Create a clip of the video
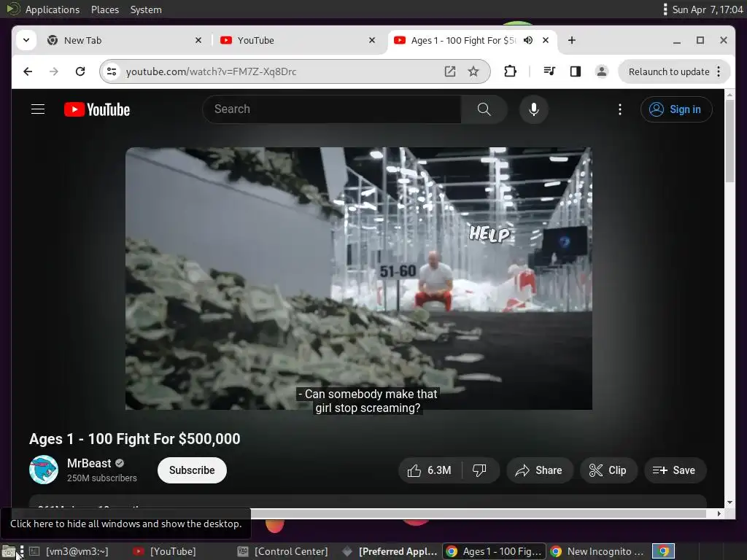The height and width of the screenshot is (560, 747). click(x=608, y=470)
